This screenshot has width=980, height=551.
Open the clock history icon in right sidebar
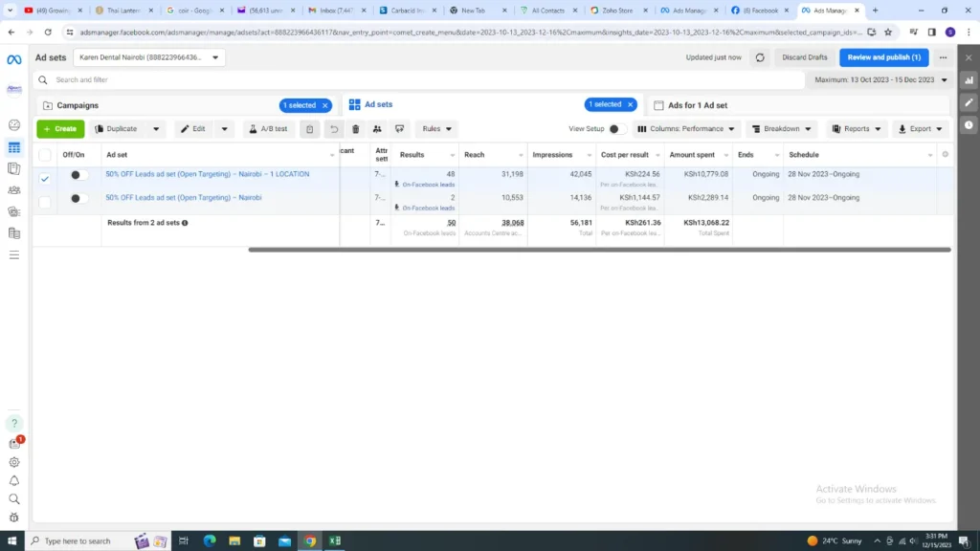pos(969,124)
